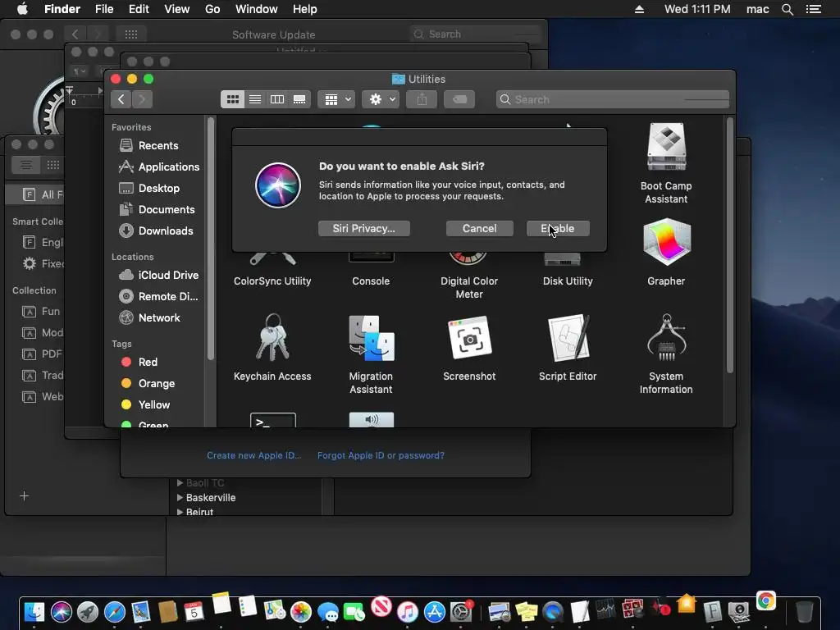Click the eject icon in menu bar
Image resolution: width=840 pixels, height=630 pixels.
pyautogui.click(x=639, y=9)
